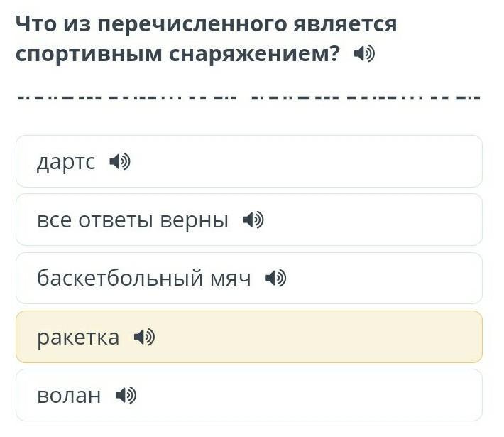The image size is (504, 437).
Task: Play the баскетбольный мяч pronunciation audio
Action: pos(276,278)
